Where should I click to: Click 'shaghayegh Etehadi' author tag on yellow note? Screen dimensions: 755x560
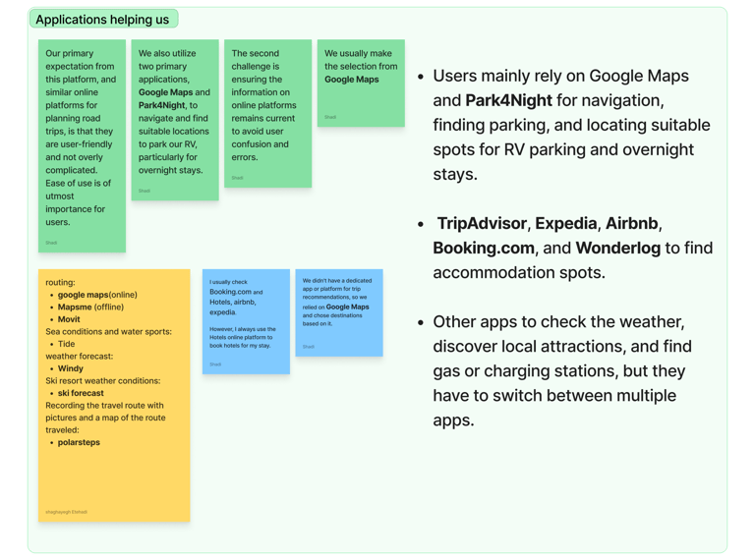pyautogui.click(x=67, y=512)
